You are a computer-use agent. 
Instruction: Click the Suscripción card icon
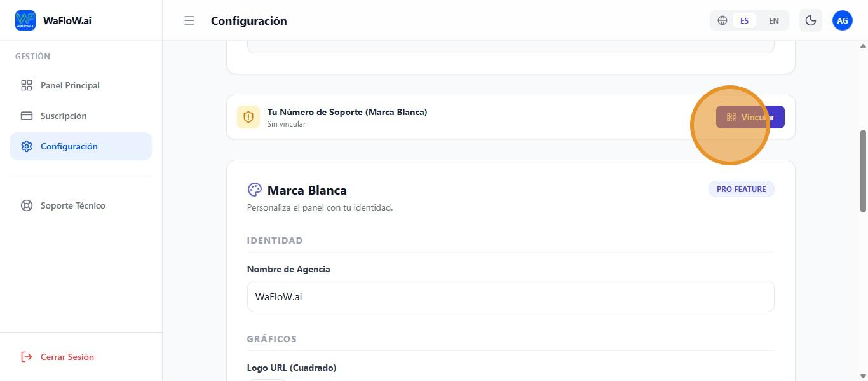tap(27, 116)
